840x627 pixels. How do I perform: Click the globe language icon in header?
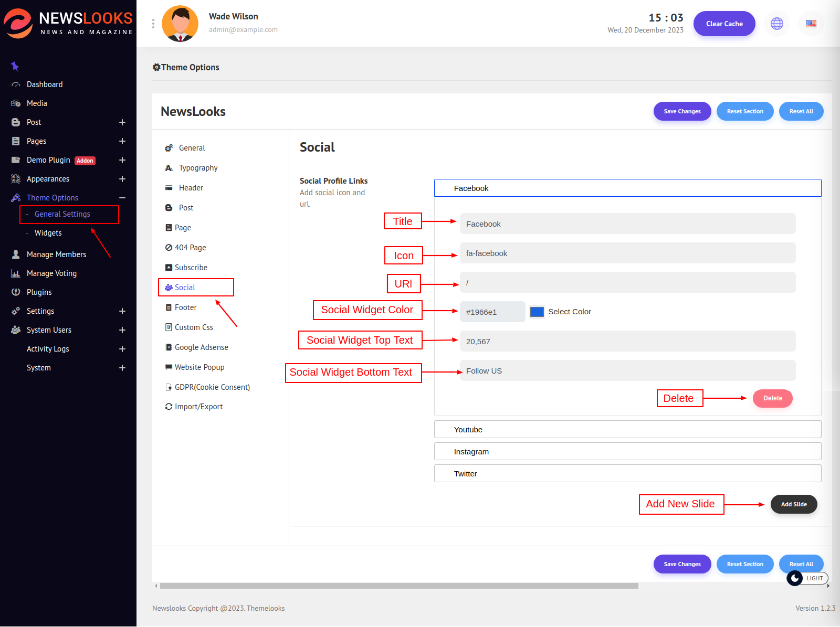pyautogui.click(x=776, y=24)
